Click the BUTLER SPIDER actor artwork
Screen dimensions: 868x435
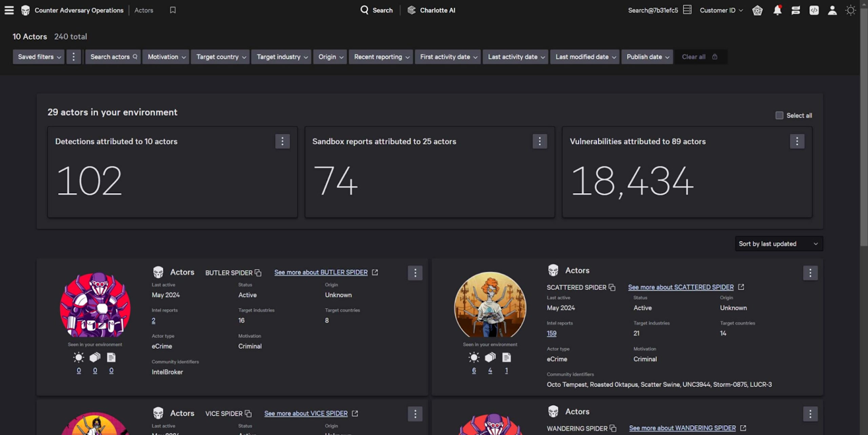tap(95, 305)
